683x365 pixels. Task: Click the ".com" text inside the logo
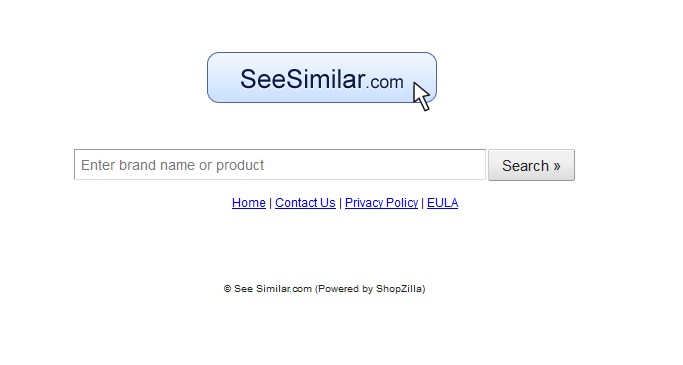click(x=385, y=82)
